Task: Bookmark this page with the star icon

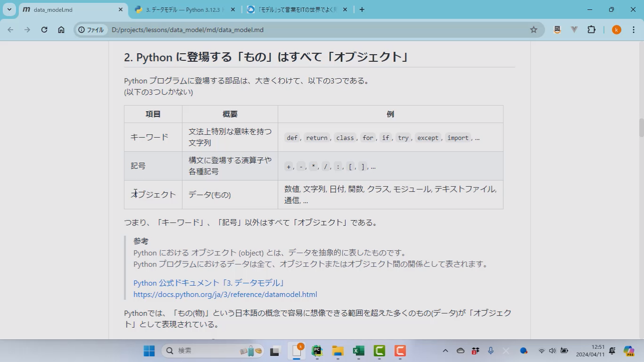Action: (533, 30)
